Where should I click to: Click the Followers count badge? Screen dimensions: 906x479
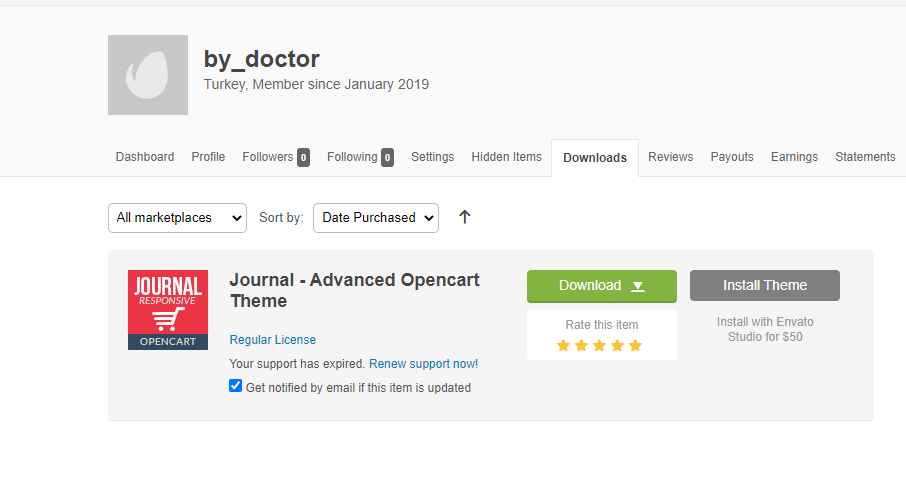[x=303, y=157]
